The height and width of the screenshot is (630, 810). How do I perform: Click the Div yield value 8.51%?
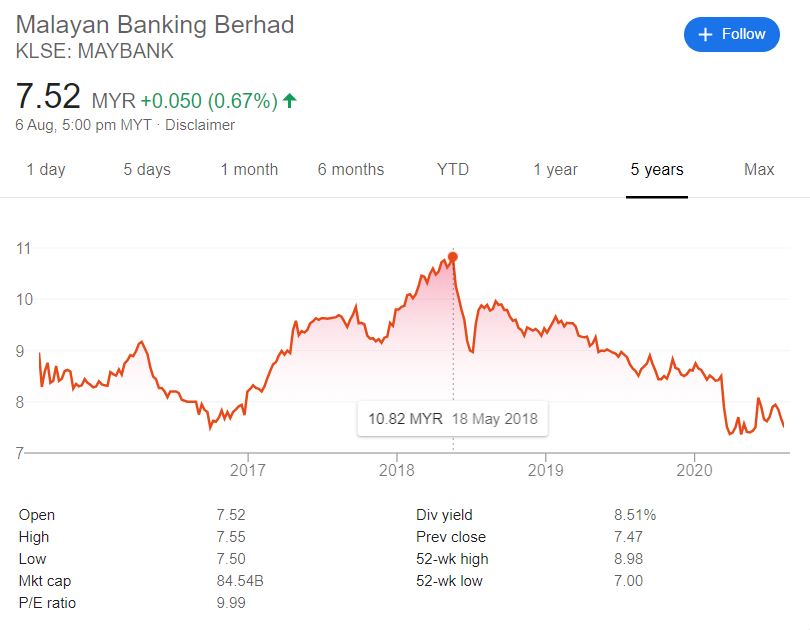(x=635, y=515)
